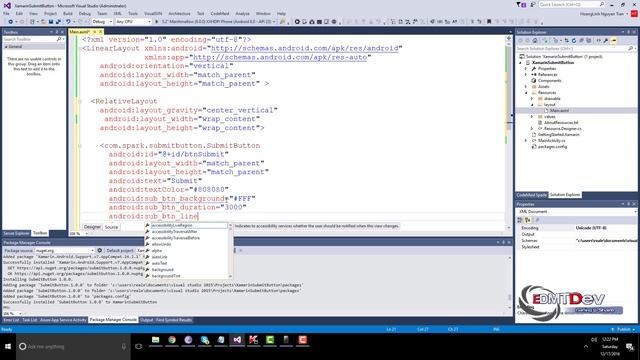
Task: Click the Start debugging play icon
Action: click(x=156, y=21)
